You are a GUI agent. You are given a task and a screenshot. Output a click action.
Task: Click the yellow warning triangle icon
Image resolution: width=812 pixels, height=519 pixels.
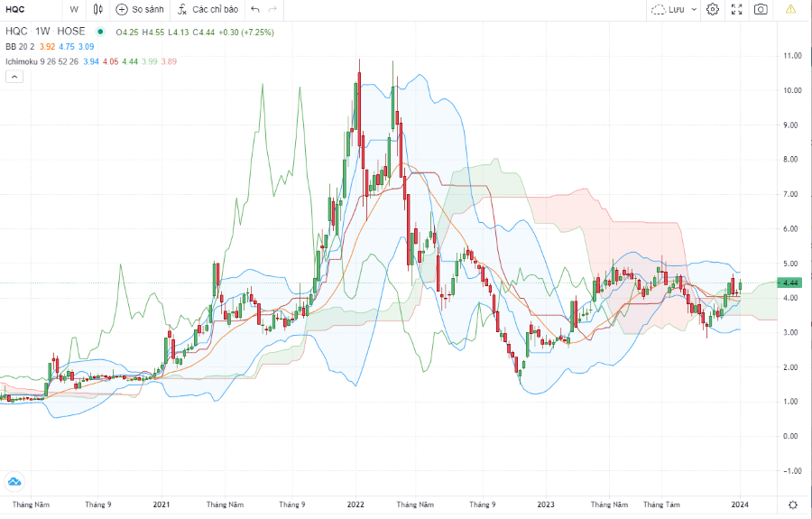click(790, 9)
